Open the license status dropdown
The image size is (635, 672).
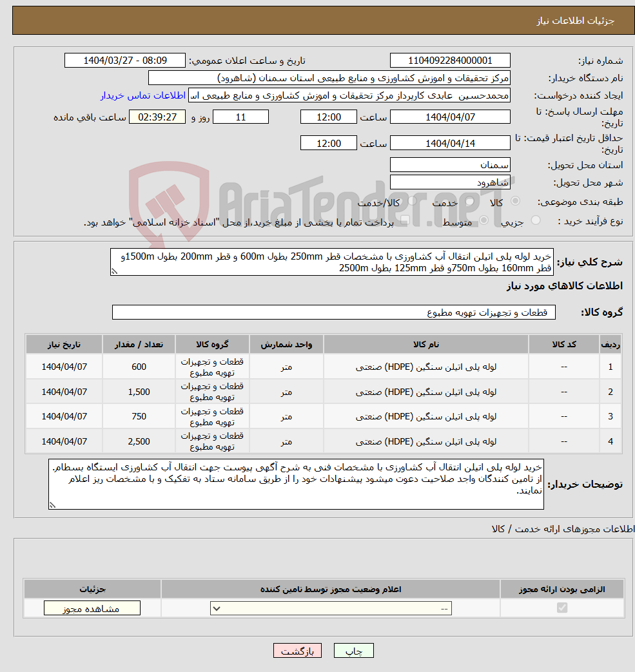331,609
